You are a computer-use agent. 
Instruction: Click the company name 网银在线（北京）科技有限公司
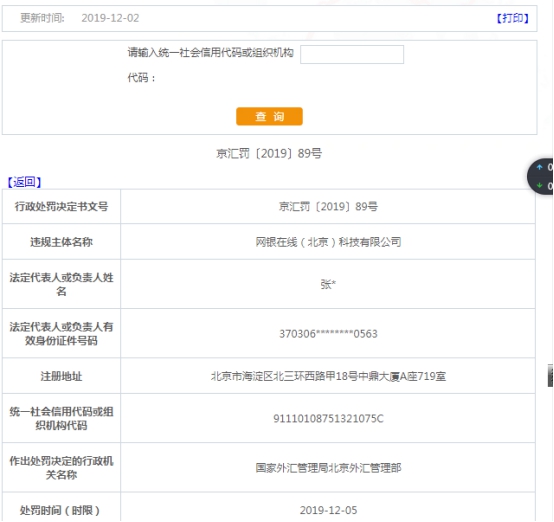[x=328, y=242]
